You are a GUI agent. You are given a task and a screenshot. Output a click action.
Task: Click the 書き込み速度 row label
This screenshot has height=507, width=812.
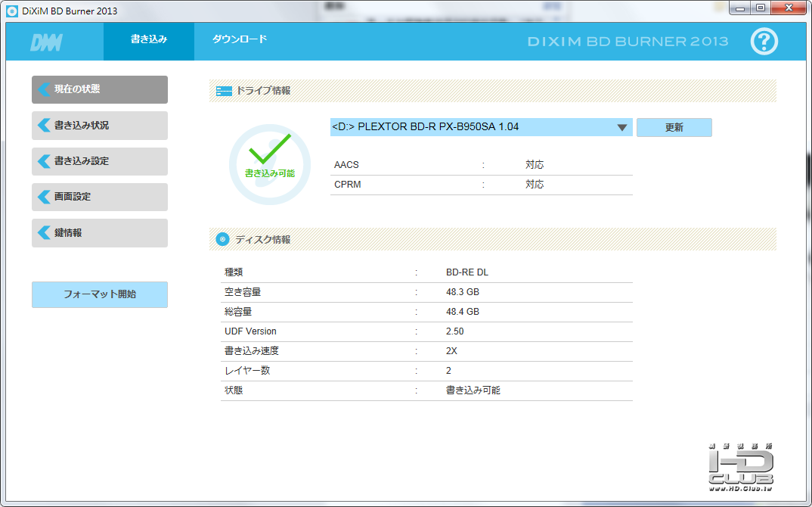click(x=251, y=351)
